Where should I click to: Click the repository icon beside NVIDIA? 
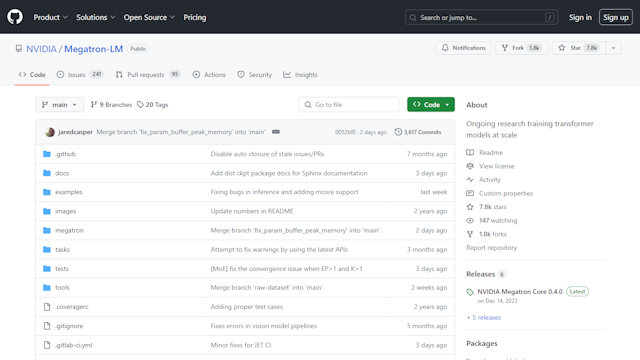(x=19, y=49)
